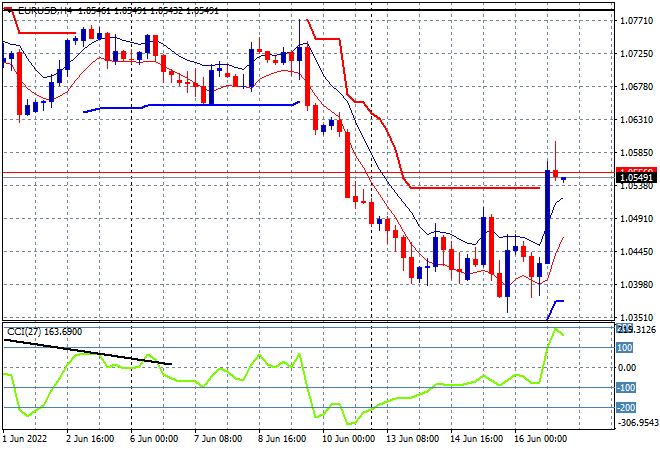The width and height of the screenshot is (660, 450).
Task: Click the 1.04910 price axis label
Action: tap(636, 218)
